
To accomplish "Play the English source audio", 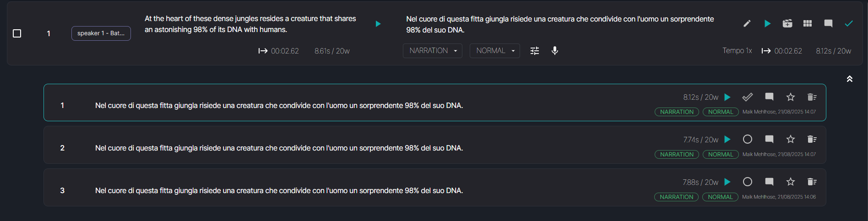I will [x=378, y=24].
